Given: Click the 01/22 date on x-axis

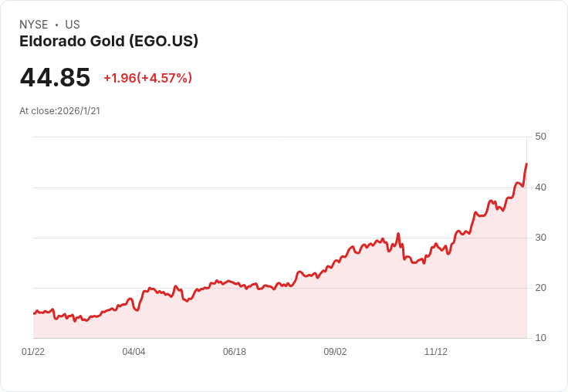Looking at the screenshot, I should (33, 352).
